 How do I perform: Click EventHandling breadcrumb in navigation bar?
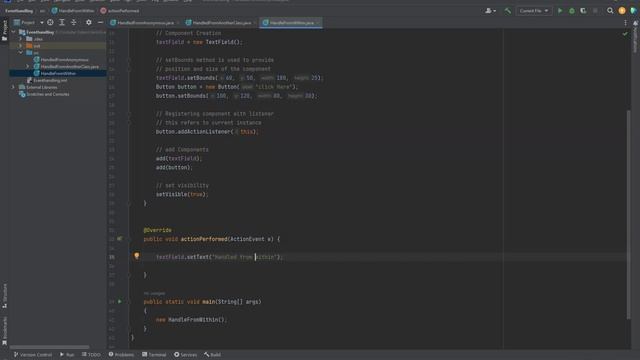[19, 11]
